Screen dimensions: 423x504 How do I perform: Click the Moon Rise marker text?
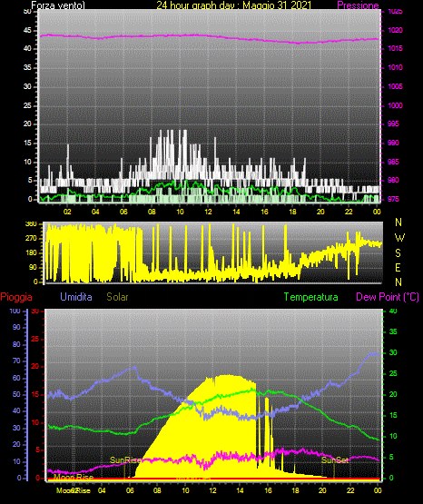(x=74, y=478)
